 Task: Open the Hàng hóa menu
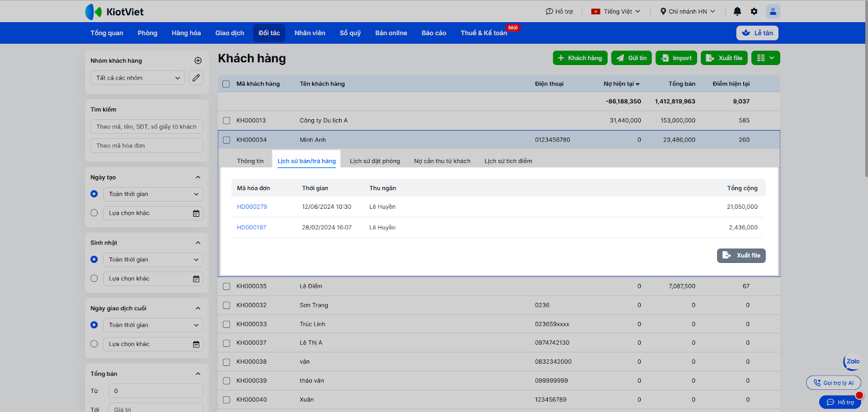(186, 33)
